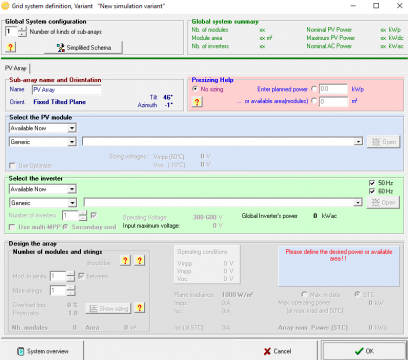Screen dimensions: 408x360
Task: Switch to the PV Array tab
Action: click(x=16, y=68)
